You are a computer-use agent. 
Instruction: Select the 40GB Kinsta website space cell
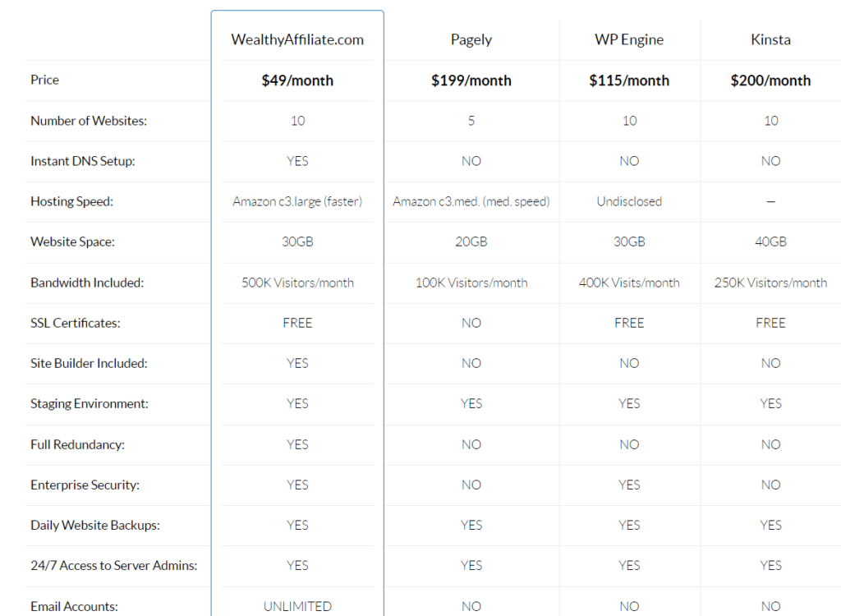tap(770, 242)
